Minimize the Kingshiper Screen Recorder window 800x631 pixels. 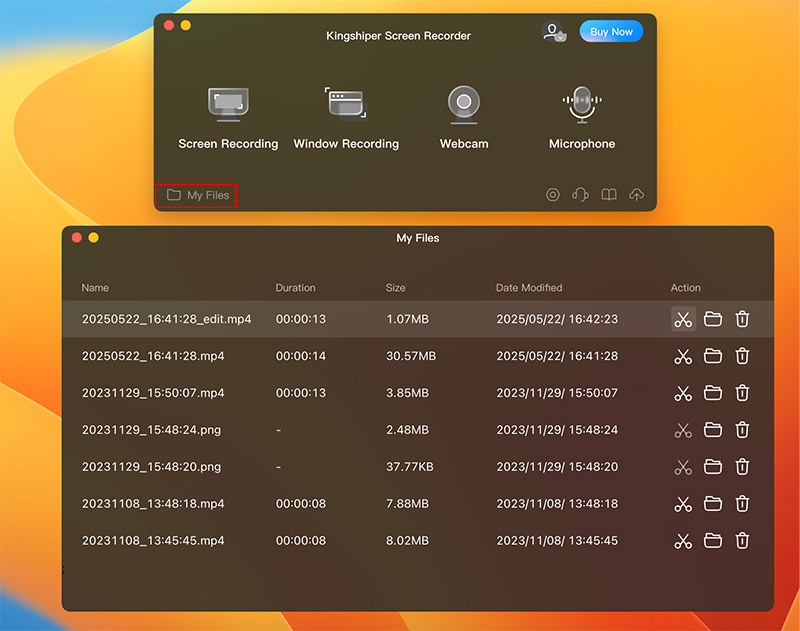click(186, 26)
